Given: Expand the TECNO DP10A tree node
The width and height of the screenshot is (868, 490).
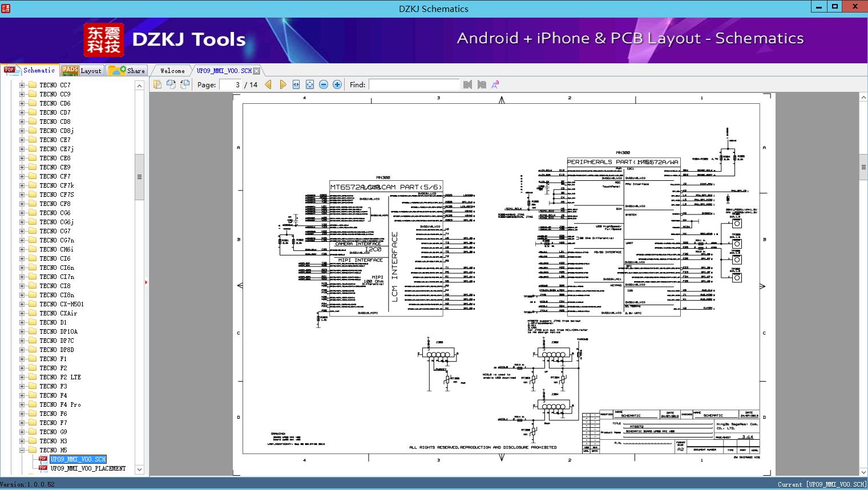Looking at the screenshot, I should tap(22, 331).
